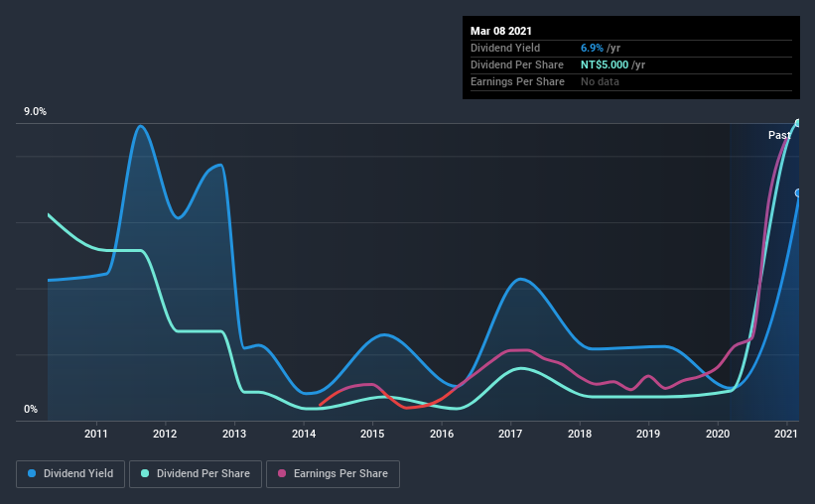
Task: Toggle the Dividend Yield legend button
Action: 70,474
